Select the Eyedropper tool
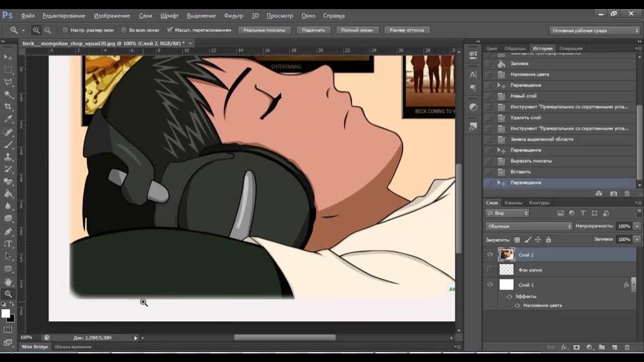This screenshot has width=644, height=362. tap(8, 119)
